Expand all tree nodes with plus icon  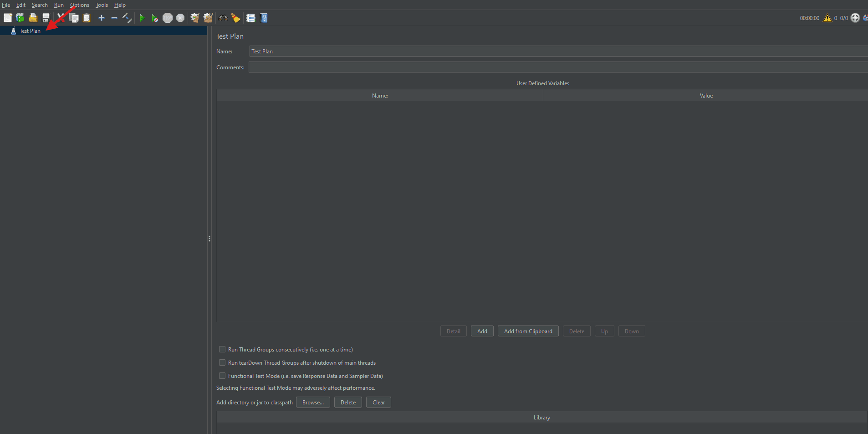[101, 18]
